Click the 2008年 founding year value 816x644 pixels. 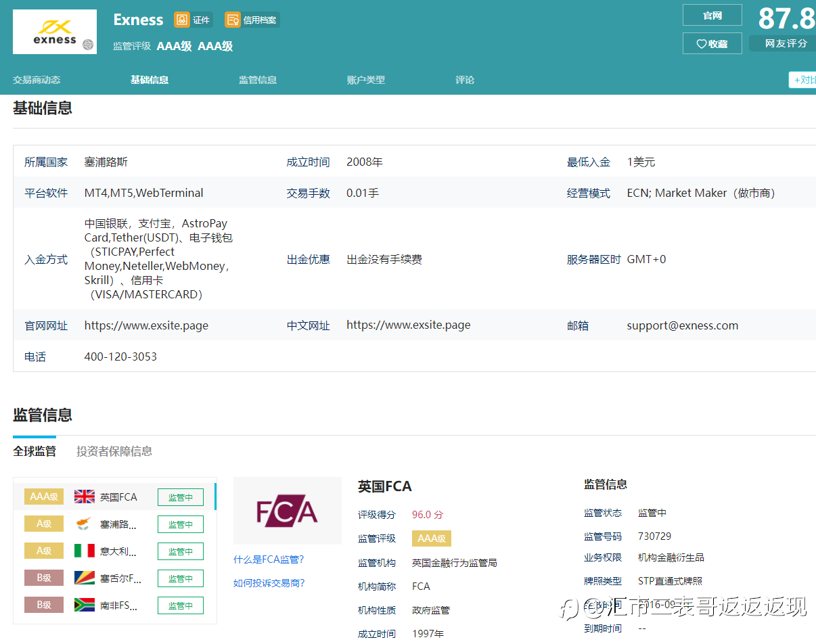tap(365, 162)
